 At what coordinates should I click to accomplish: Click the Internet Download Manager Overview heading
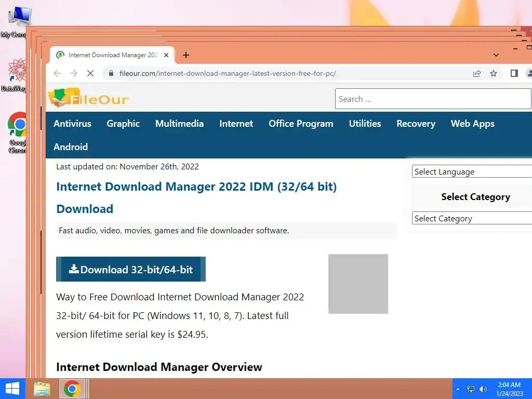coord(159,367)
